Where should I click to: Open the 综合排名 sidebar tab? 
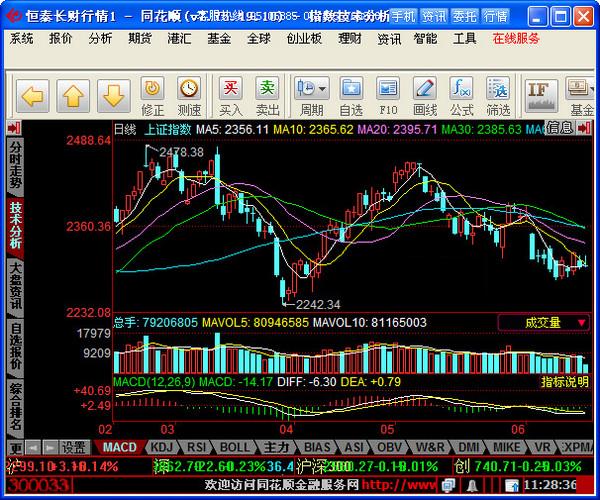pos(15,406)
